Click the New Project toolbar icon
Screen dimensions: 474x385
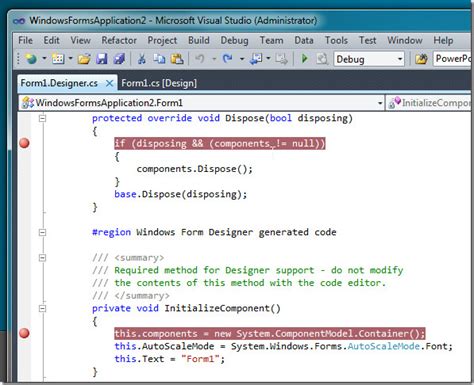(31, 59)
